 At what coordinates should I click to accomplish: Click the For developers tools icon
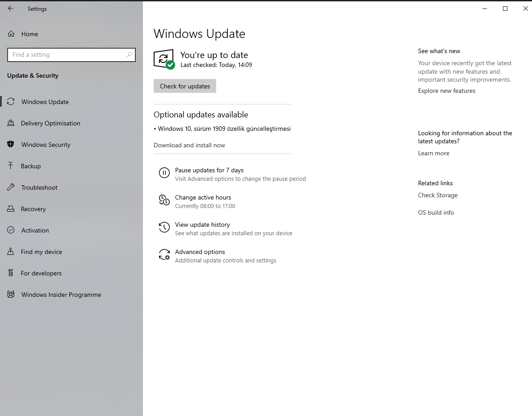[x=11, y=273]
